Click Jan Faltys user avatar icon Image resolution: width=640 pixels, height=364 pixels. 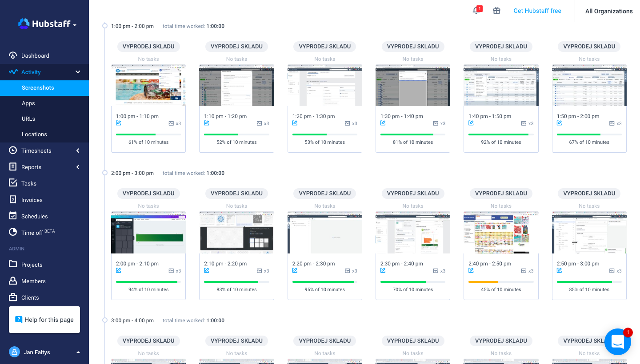(14, 352)
